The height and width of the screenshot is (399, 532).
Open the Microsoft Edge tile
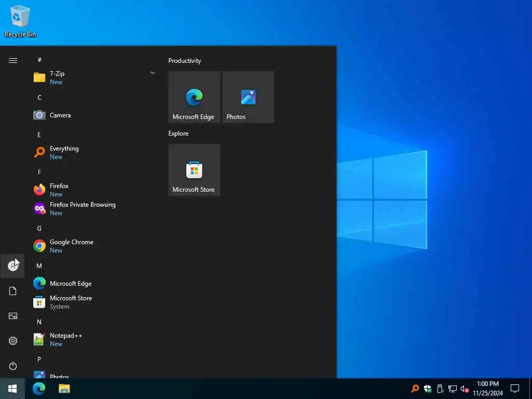(194, 97)
